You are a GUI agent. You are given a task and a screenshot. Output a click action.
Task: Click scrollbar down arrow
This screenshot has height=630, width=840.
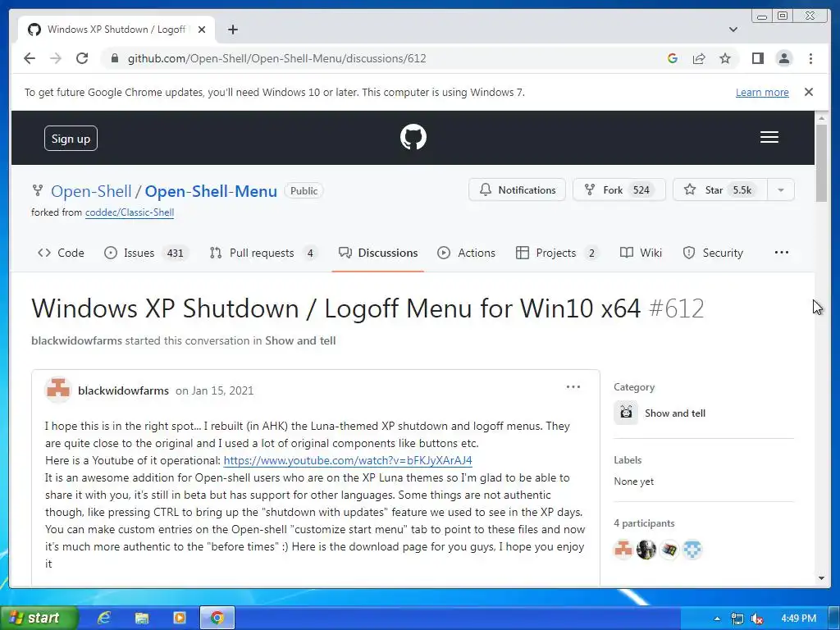coord(821,578)
